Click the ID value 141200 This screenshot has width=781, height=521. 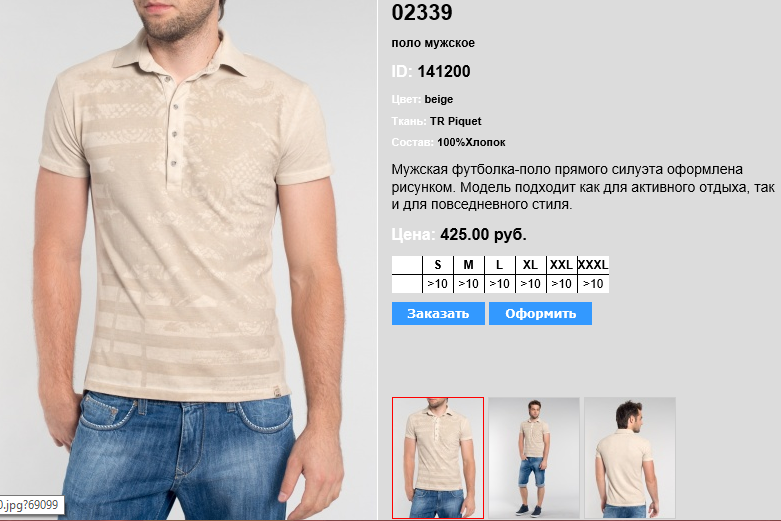point(444,71)
